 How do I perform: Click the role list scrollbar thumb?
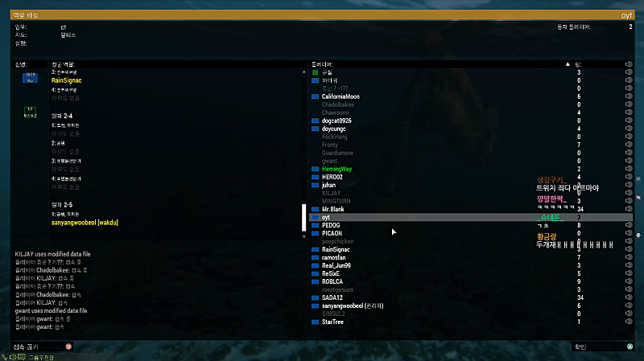(304, 218)
